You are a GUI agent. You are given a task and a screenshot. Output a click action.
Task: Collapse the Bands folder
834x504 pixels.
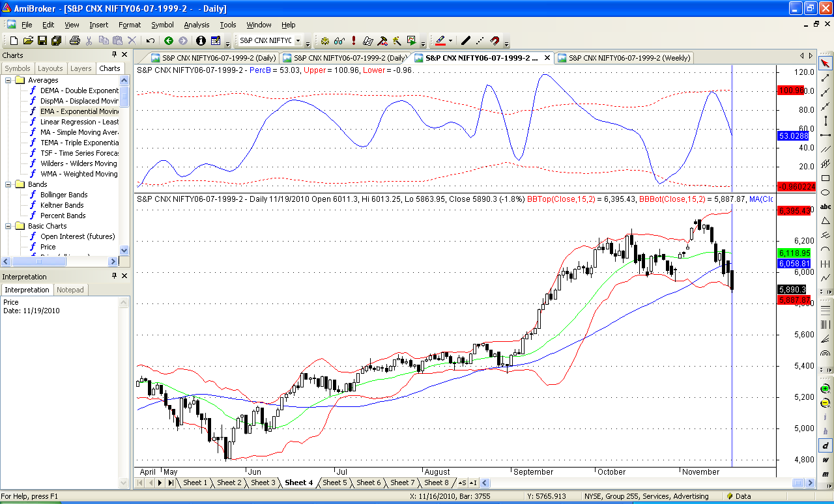click(8, 184)
